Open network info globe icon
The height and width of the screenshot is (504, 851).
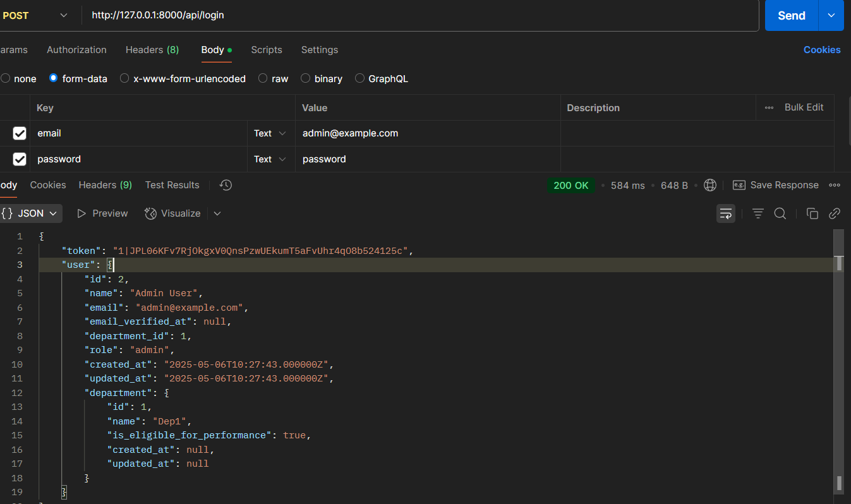[710, 185]
